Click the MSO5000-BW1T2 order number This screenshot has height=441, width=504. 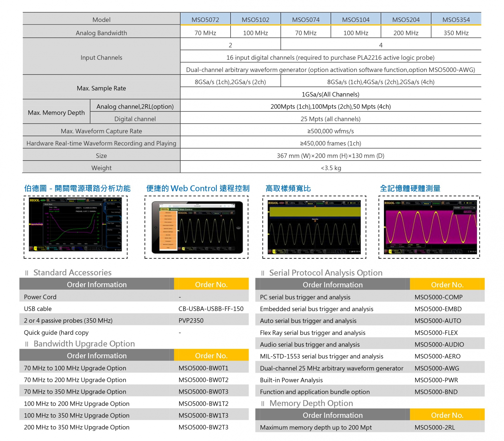[203, 403]
